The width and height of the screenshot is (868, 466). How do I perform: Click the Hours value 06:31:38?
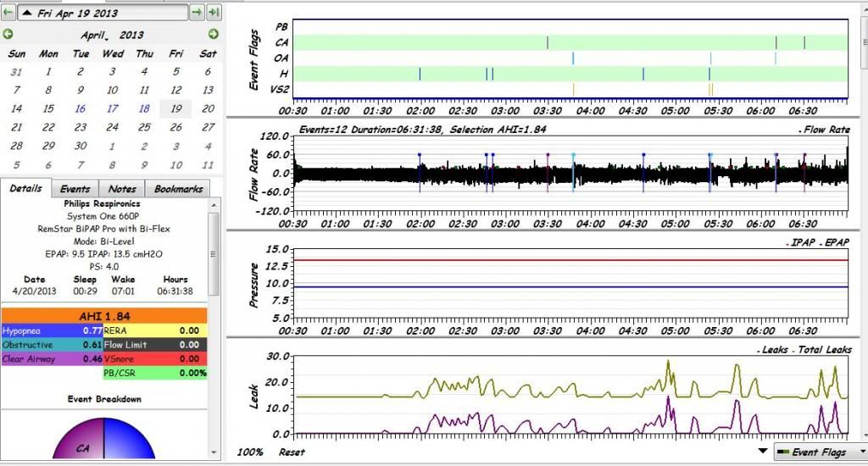point(175,291)
